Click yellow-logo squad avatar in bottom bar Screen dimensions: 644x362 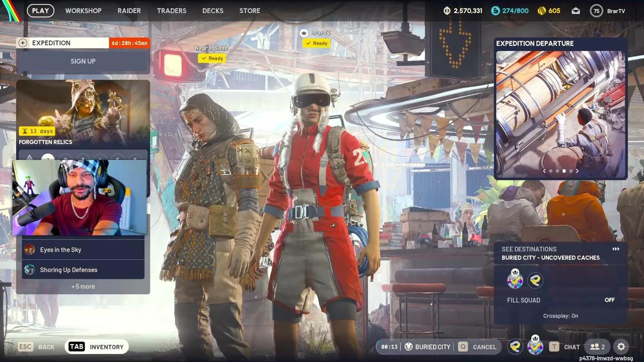point(515,346)
